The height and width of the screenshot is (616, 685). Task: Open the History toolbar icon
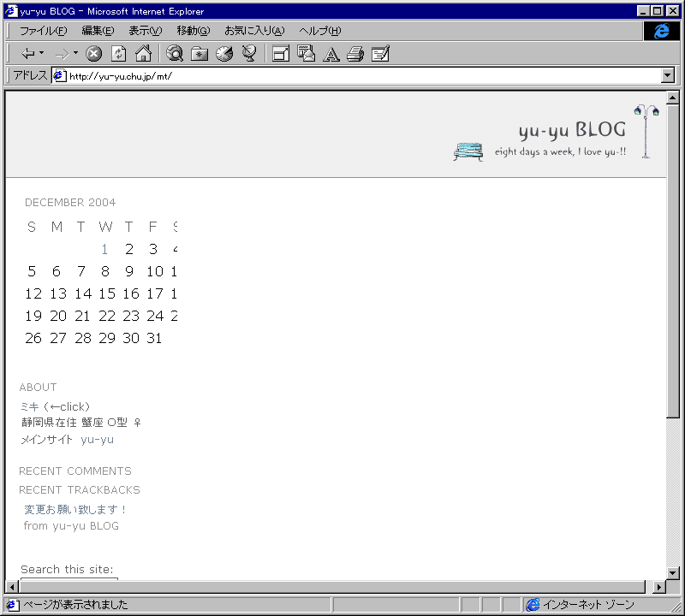click(x=224, y=54)
